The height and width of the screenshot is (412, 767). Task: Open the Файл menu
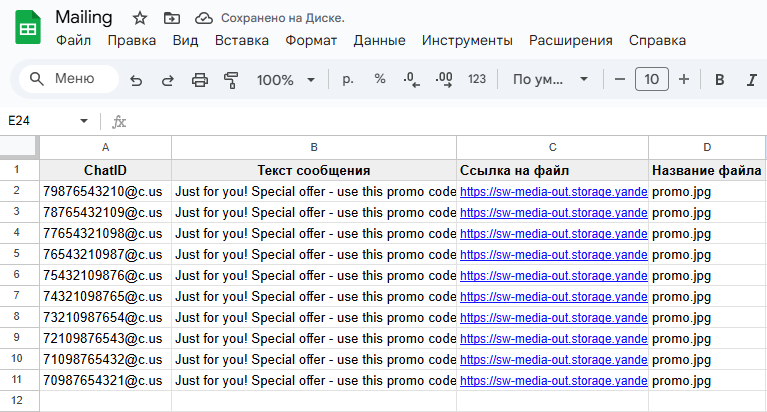point(74,41)
